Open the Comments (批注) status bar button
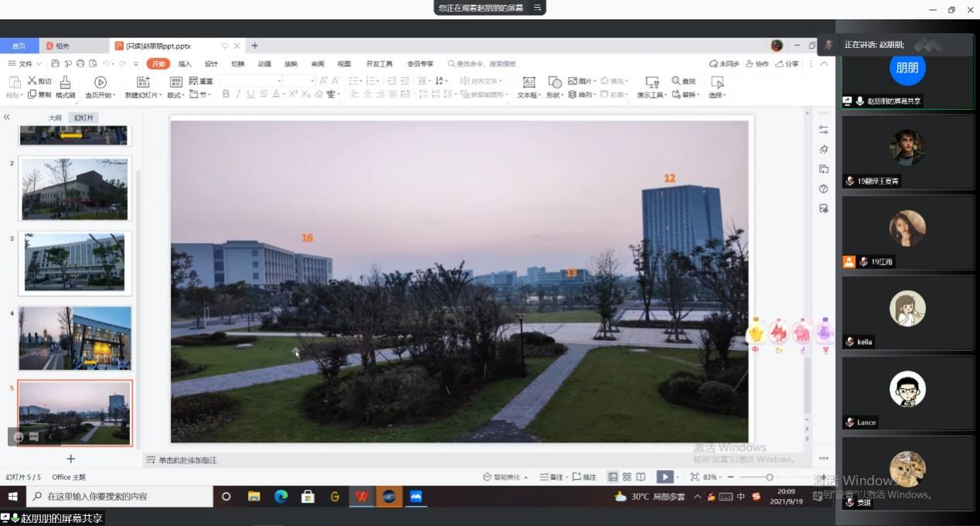 (584, 477)
